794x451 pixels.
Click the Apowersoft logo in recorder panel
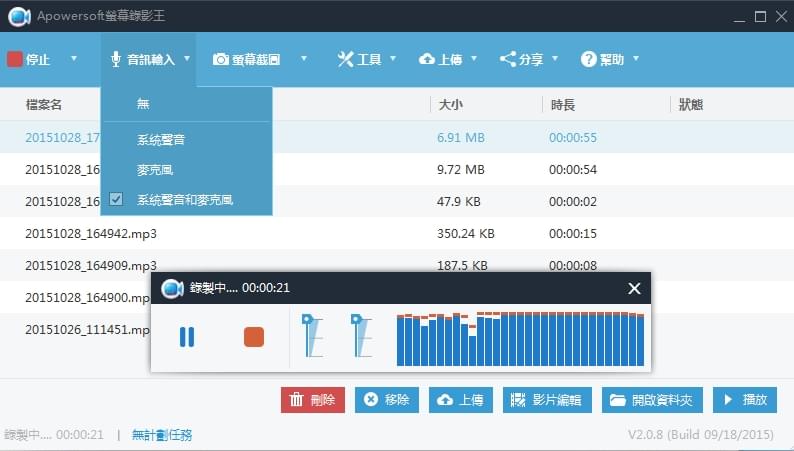tap(172, 289)
